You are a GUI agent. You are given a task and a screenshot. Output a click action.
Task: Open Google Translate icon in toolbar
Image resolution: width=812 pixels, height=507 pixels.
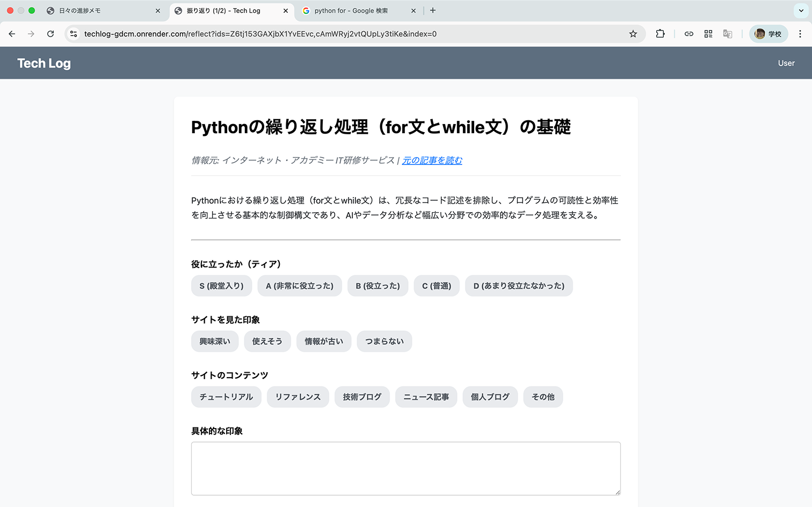pos(727,34)
